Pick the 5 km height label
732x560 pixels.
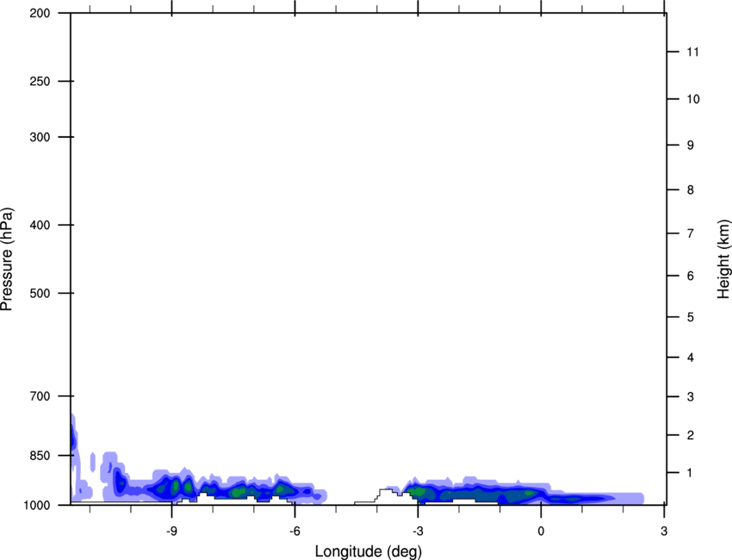coord(691,317)
